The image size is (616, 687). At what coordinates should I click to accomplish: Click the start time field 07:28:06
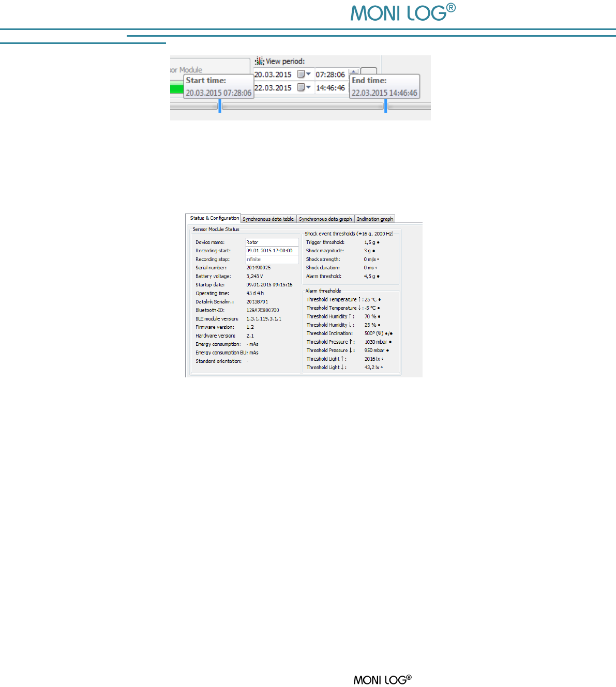tap(330, 74)
